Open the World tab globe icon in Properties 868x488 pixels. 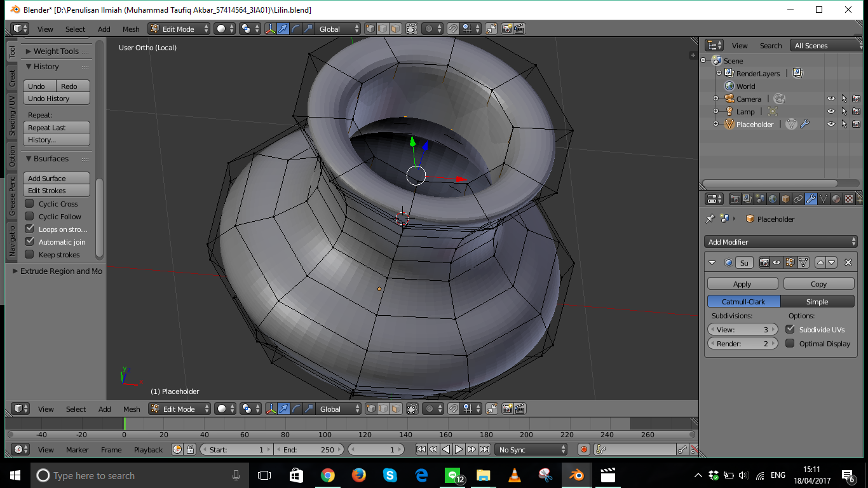tap(773, 199)
